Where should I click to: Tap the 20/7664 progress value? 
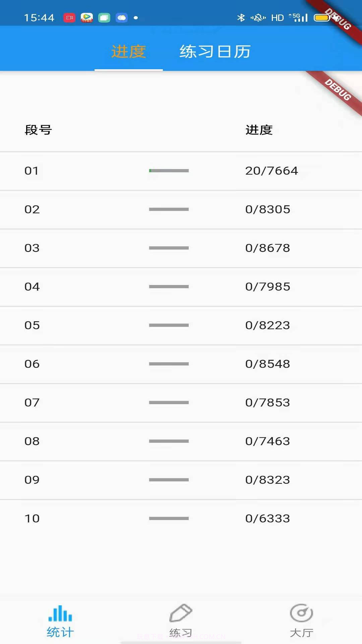point(271,171)
